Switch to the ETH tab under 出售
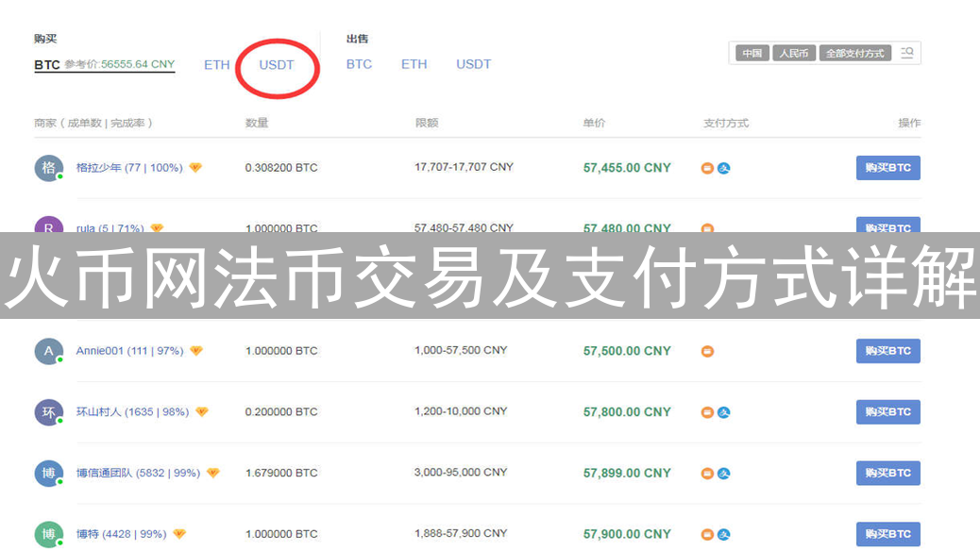Screen dimensions: 980x551 pos(414,64)
